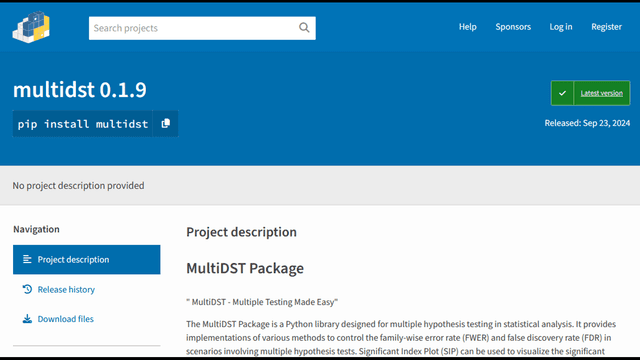Image resolution: width=640 pixels, height=360 pixels.
Task: Click the pip install multidst command text
Action: 82,124
